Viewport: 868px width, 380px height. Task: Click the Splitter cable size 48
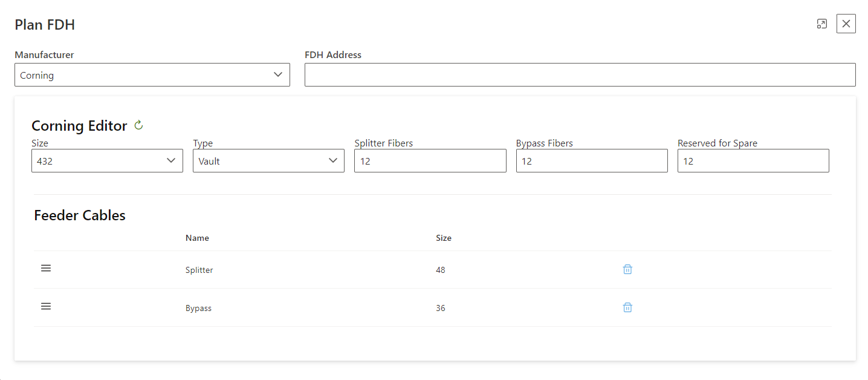[x=441, y=270]
